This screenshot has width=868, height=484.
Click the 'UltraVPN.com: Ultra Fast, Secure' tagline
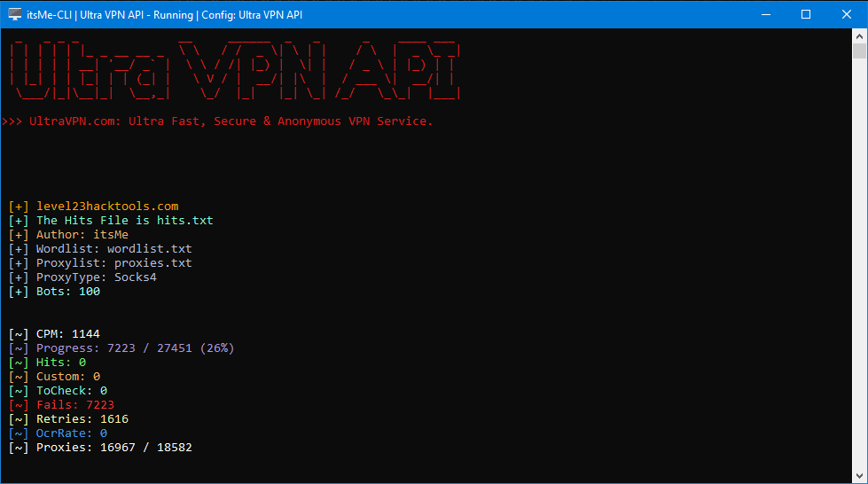217,121
